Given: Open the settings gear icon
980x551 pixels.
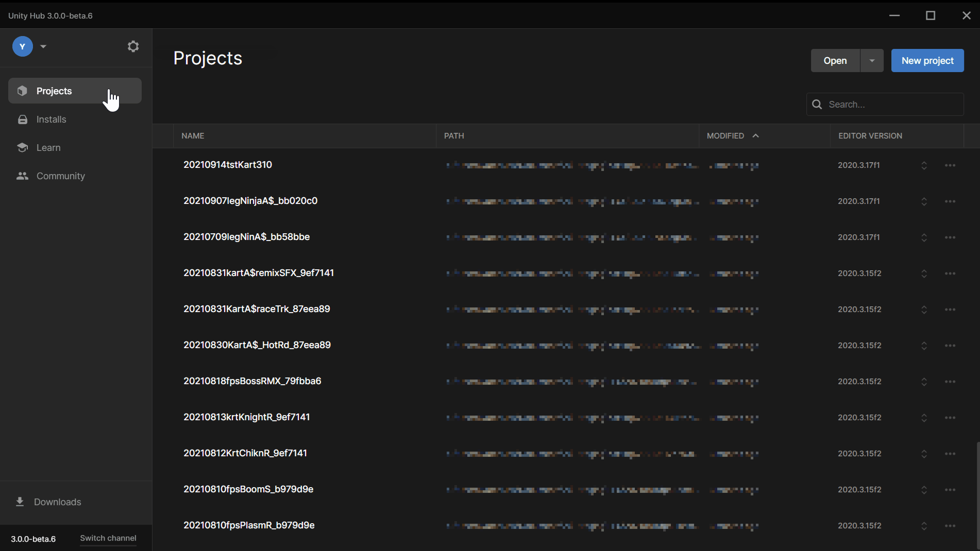Looking at the screenshot, I should coord(133,46).
